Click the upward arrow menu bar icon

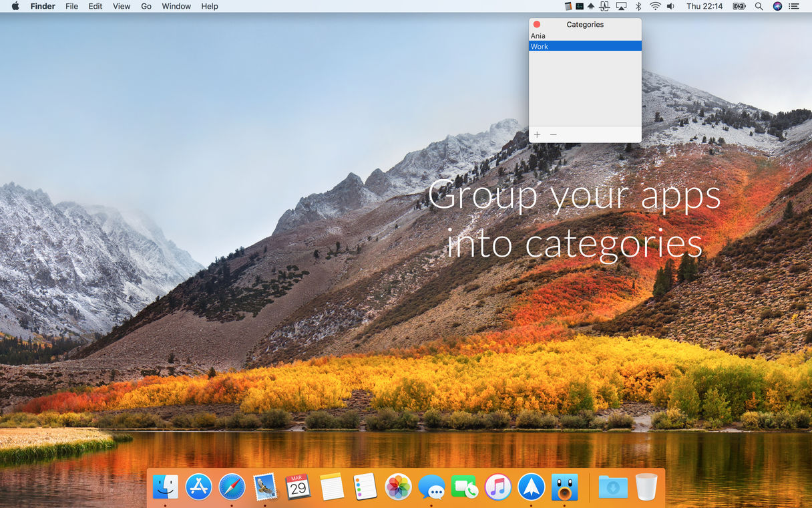pyautogui.click(x=591, y=6)
